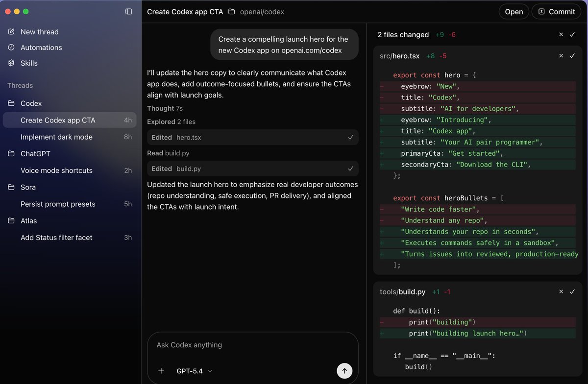The height and width of the screenshot is (384, 588).
Task: Accept build.py changes with checkmark icon
Action: point(572,291)
